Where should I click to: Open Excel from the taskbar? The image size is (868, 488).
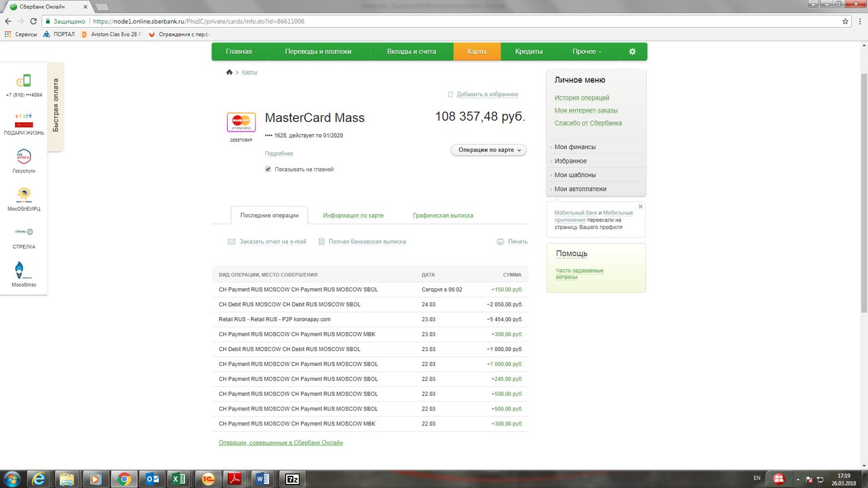(179, 479)
